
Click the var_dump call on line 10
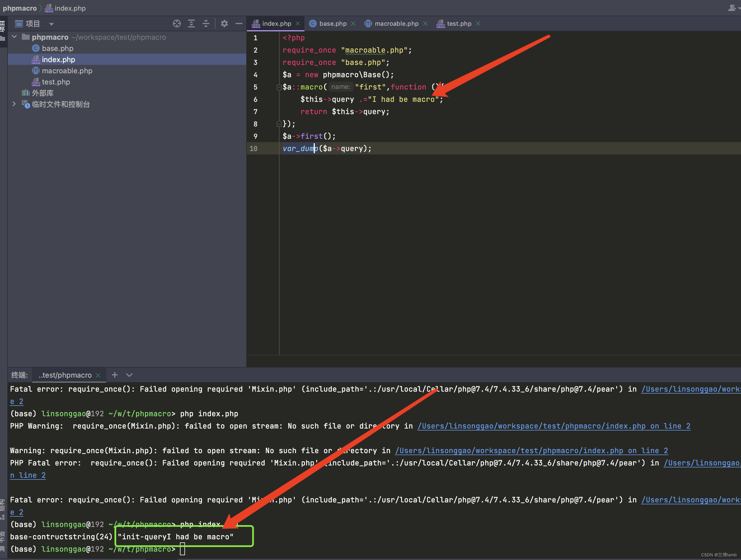point(300,149)
